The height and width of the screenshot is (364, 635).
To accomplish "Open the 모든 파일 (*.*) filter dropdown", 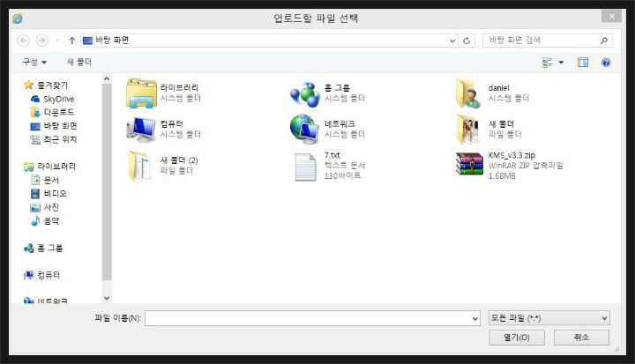I will [x=549, y=318].
